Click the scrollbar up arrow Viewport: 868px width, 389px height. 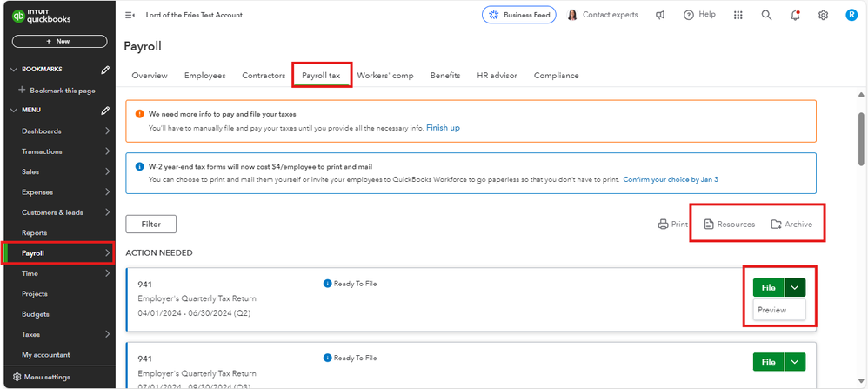861,94
